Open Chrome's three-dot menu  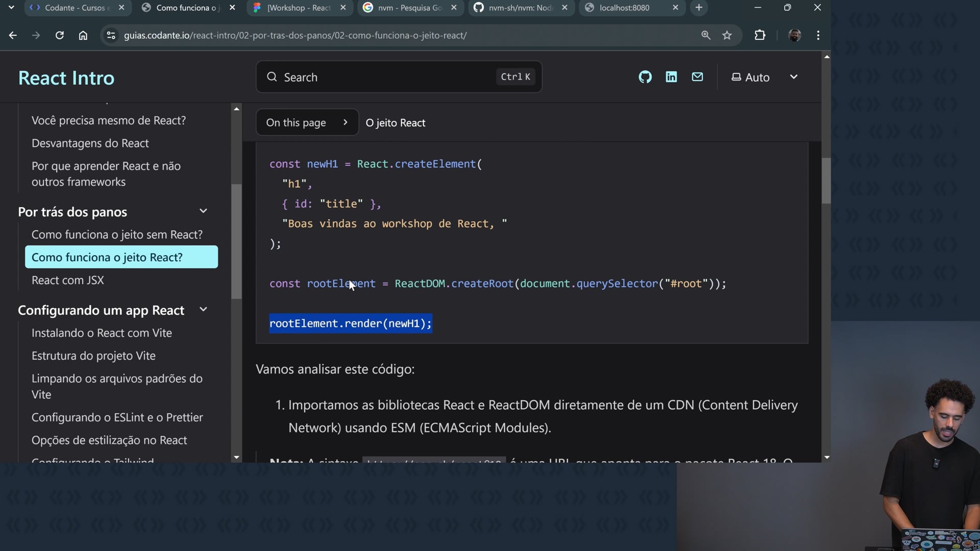click(x=818, y=35)
